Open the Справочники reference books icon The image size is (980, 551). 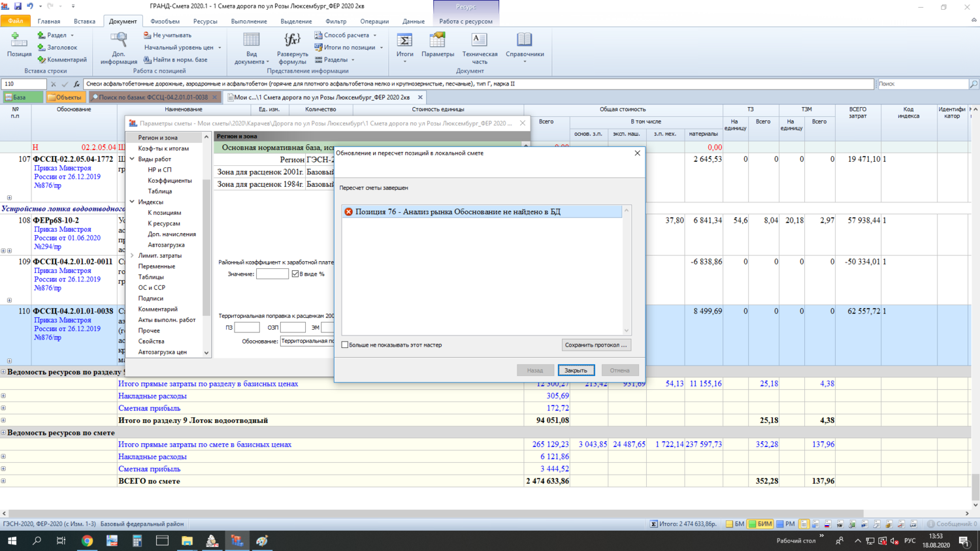click(524, 41)
